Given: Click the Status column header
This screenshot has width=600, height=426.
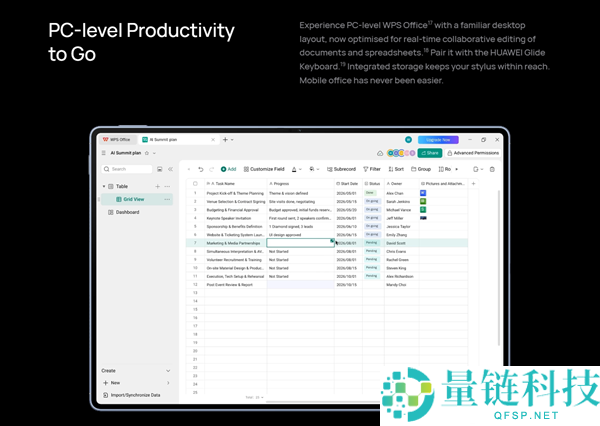Looking at the screenshot, I should tap(373, 184).
